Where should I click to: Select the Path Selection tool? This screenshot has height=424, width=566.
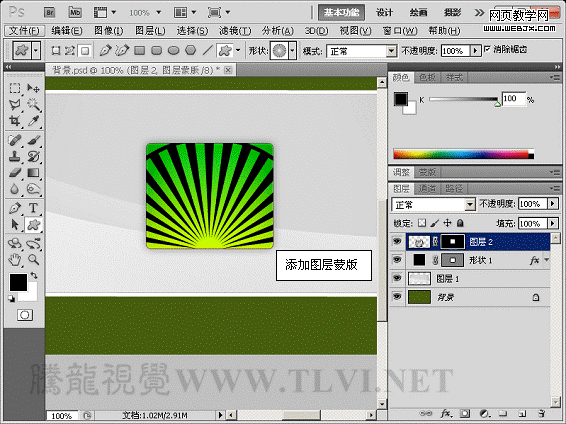pos(14,224)
